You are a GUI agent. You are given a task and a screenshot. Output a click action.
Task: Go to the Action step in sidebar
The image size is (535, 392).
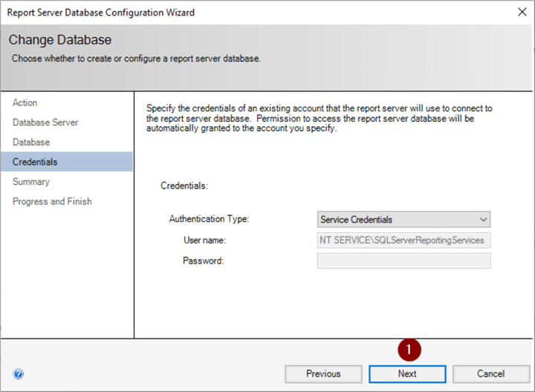[x=25, y=102]
